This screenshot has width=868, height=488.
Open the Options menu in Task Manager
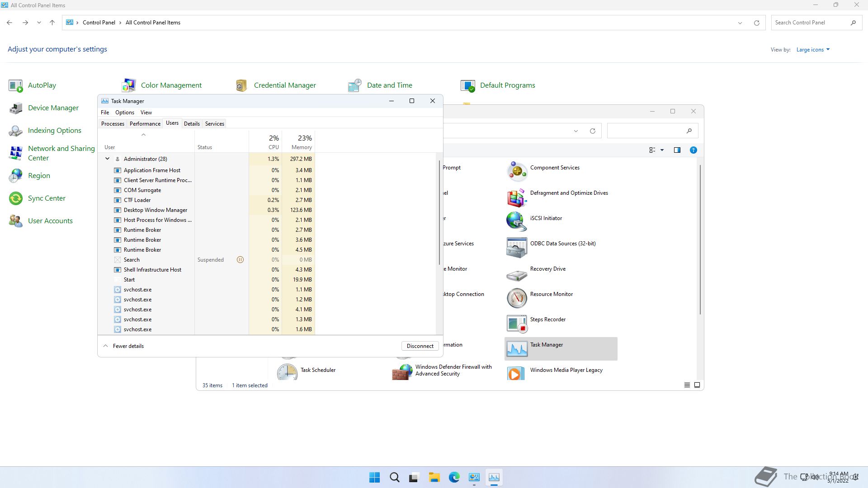point(124,113)
